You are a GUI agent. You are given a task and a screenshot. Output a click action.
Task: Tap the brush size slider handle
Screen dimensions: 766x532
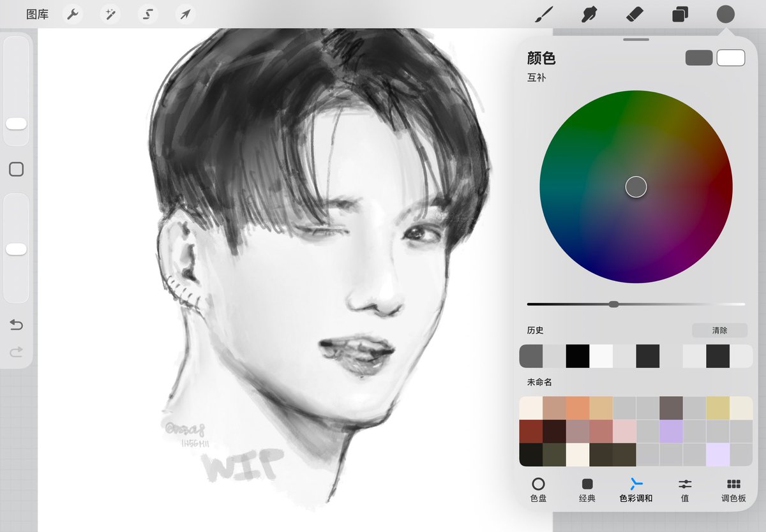tap(16, 124)
